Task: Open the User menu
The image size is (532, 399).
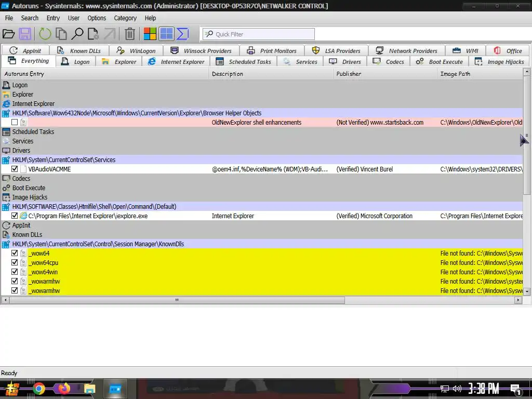Action: pos(74,18)
